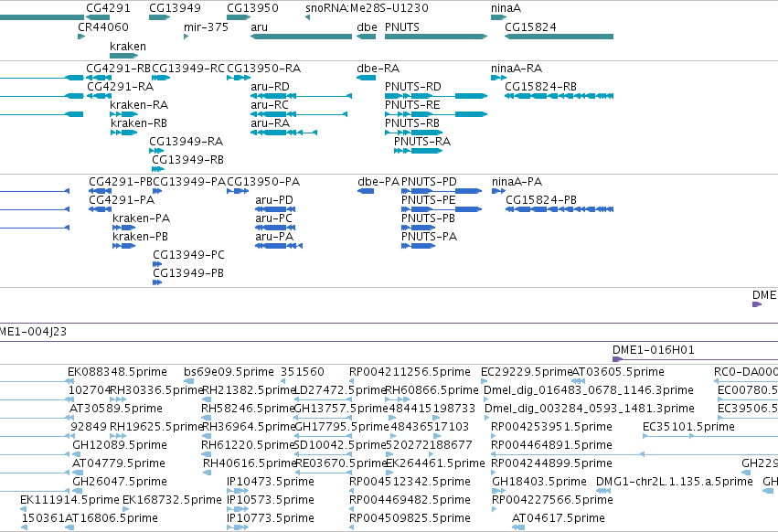Viewport: 778px width, 532px height.
Task: Click Dmel_dig_016483_0678_1146.3prime label
Action: click(589, 390)
